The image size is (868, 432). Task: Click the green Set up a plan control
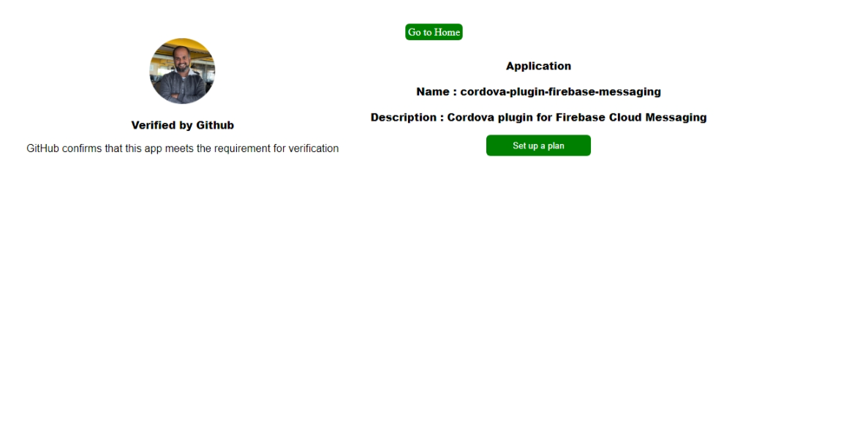coord(538,145)
